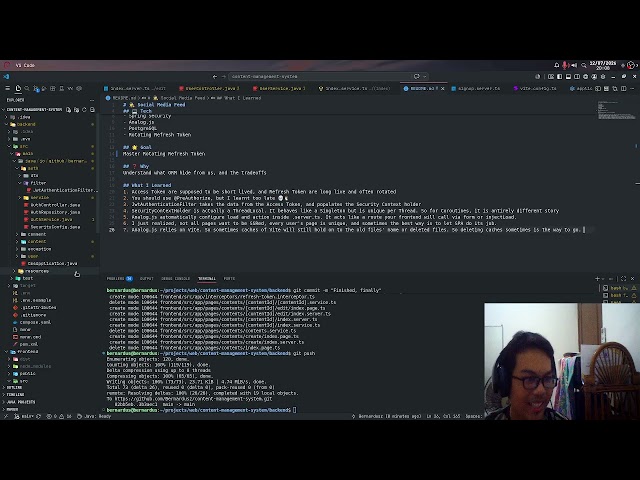
Task: Open the Extensions view icon
Action: pyautogui.click(x=53, y=88)
